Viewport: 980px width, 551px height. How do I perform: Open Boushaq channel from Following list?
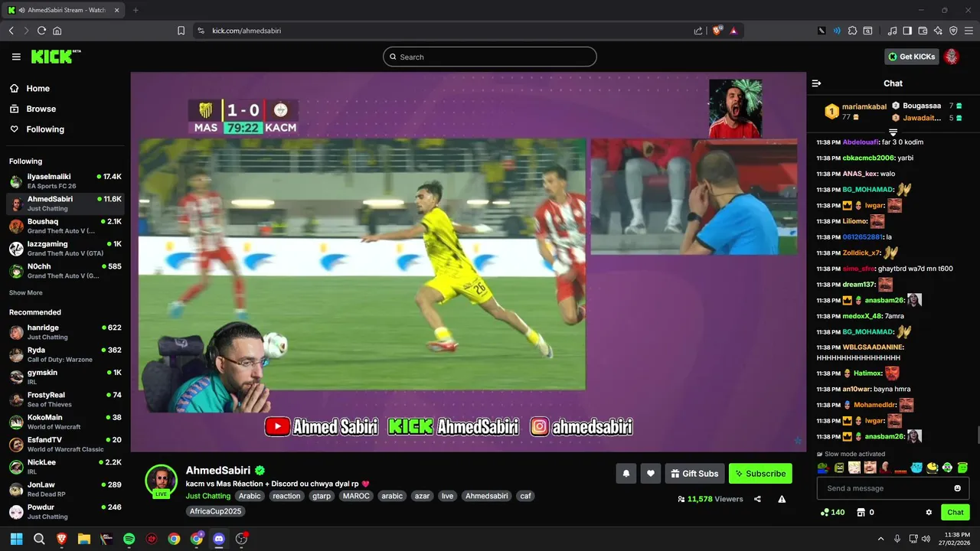[65, 226]
